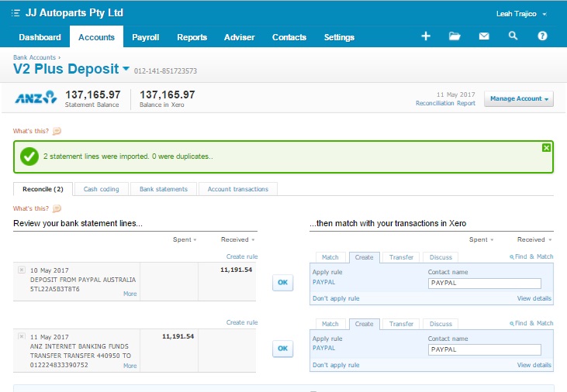Click speech bubble beside What's this under tabs
This screenshot has width=567, height=392.
57,208
